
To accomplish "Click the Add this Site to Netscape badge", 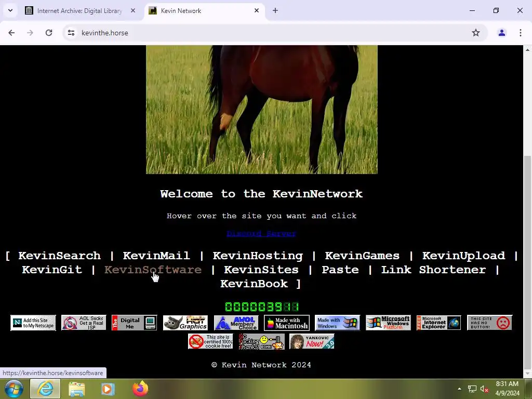I will [33, 323].
